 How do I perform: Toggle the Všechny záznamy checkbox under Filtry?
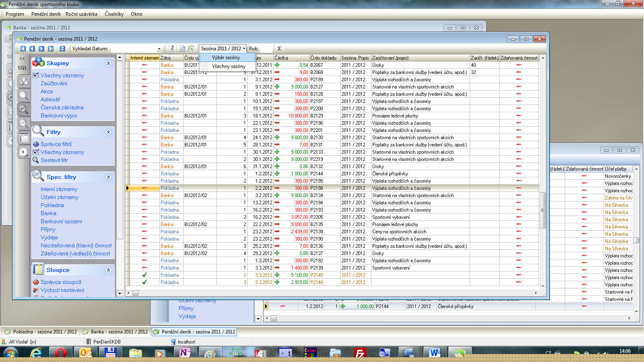[x=36, y=152]
